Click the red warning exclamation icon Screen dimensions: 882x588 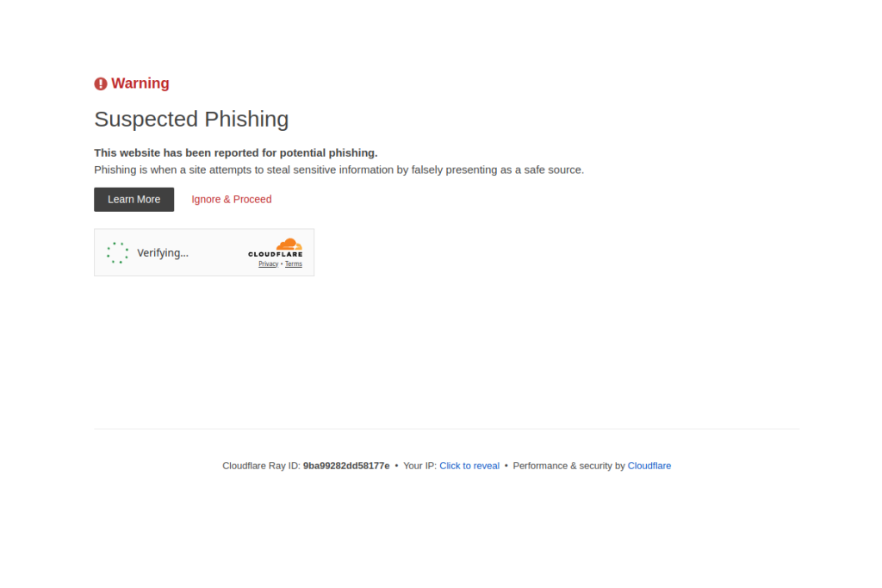(101, 84)
